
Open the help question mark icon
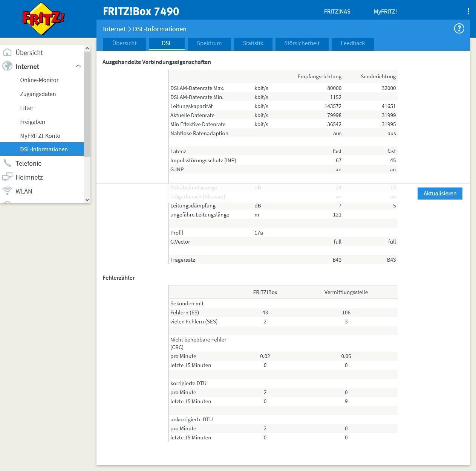pos(459,29)
